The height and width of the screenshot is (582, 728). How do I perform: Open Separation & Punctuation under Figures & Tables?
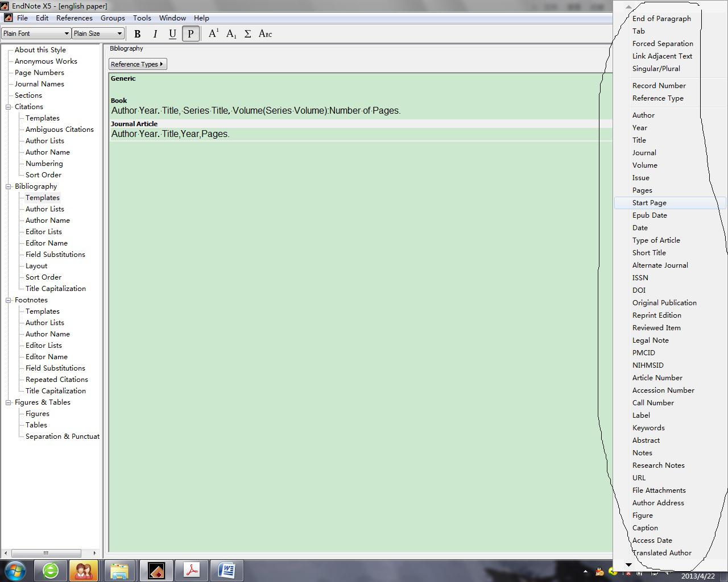63,436
